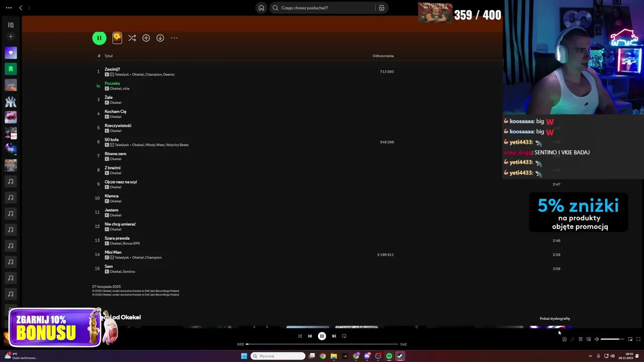Connect to a device

point(589,339)
